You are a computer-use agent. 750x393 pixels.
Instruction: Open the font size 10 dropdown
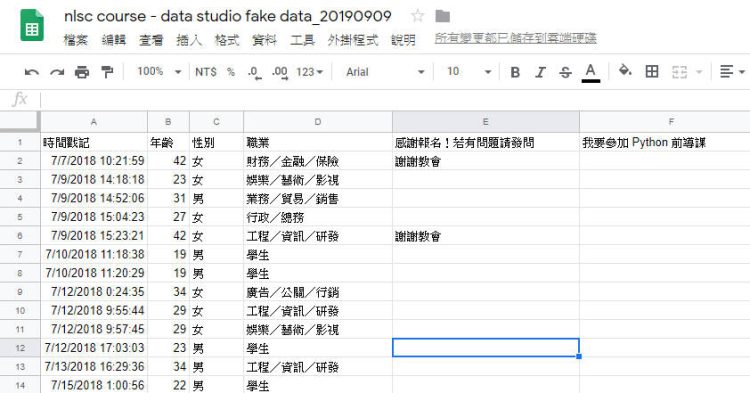pos(469,72)
